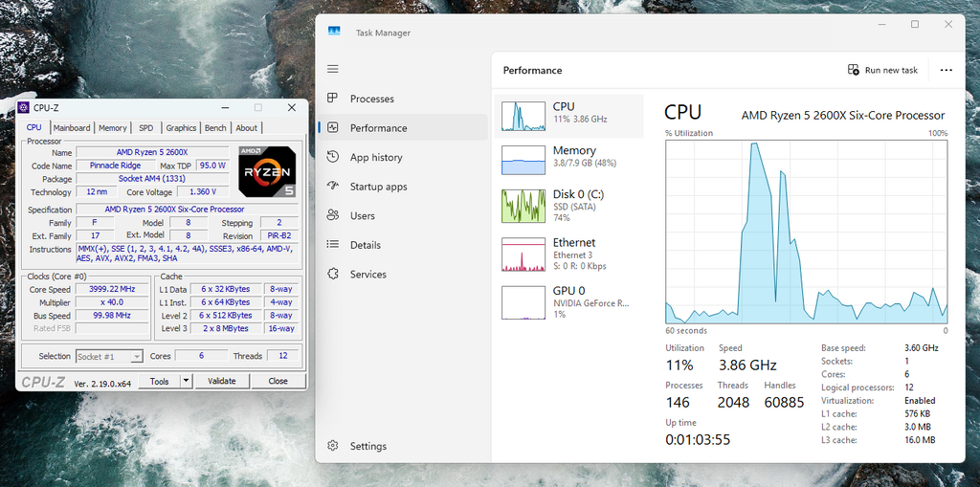
Task: Click the Socket AM4 (1331) package value
Action: 152,179
